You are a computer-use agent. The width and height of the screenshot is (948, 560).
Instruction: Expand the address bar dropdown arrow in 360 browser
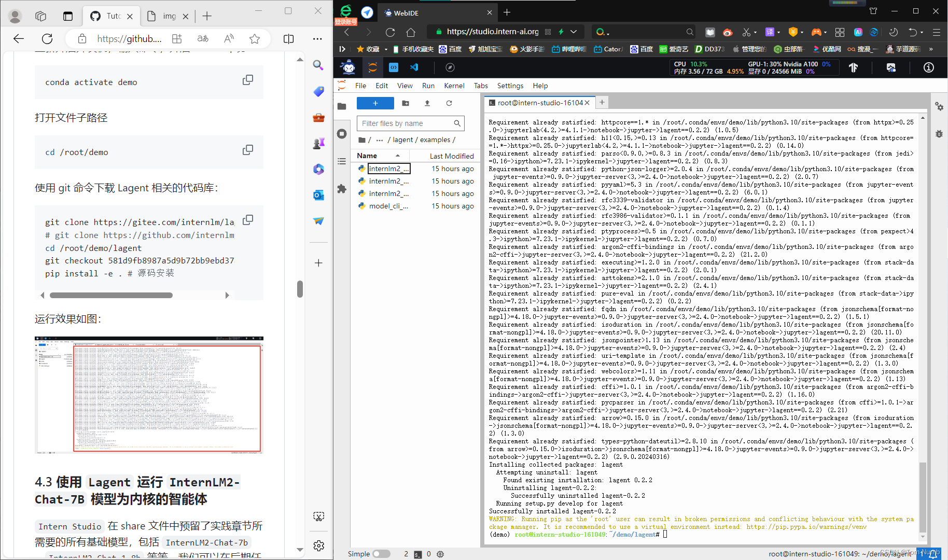[x=574, y=32]
